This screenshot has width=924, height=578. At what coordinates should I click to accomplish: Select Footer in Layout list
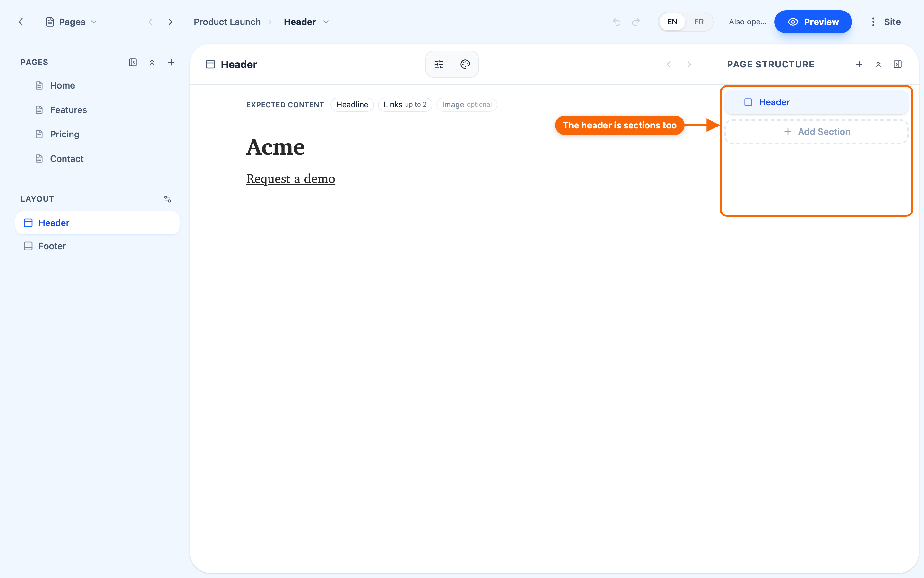[x=97, y=246]
